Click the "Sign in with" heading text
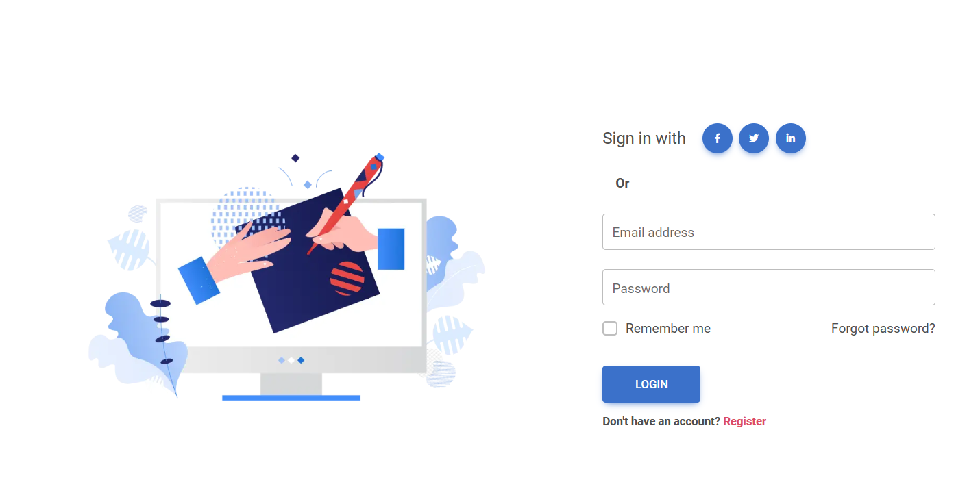 click(x=644, y=138)
